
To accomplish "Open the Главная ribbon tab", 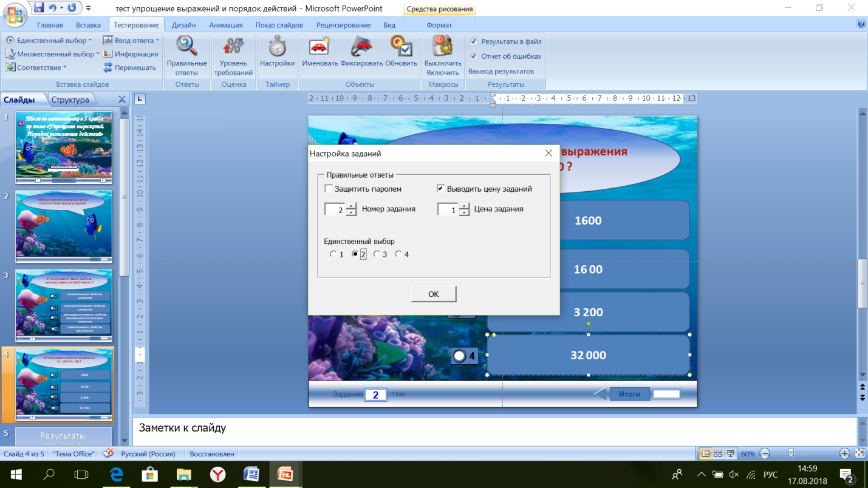I will click(50, 25).
